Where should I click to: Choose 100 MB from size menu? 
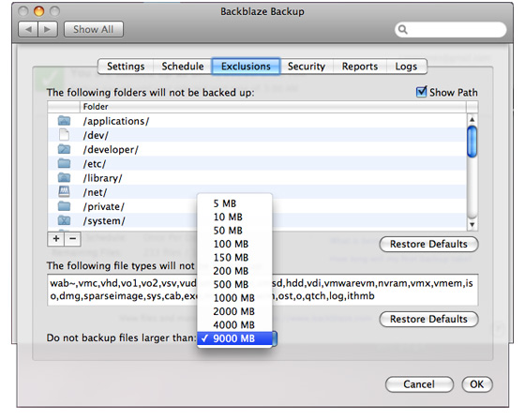pyautogui.click(x=234, y=244)
